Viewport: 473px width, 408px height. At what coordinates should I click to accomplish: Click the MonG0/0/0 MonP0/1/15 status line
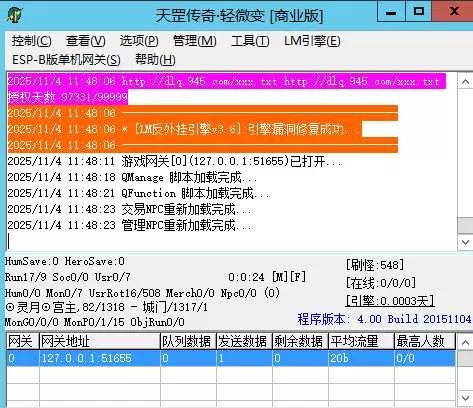[95, 322]
